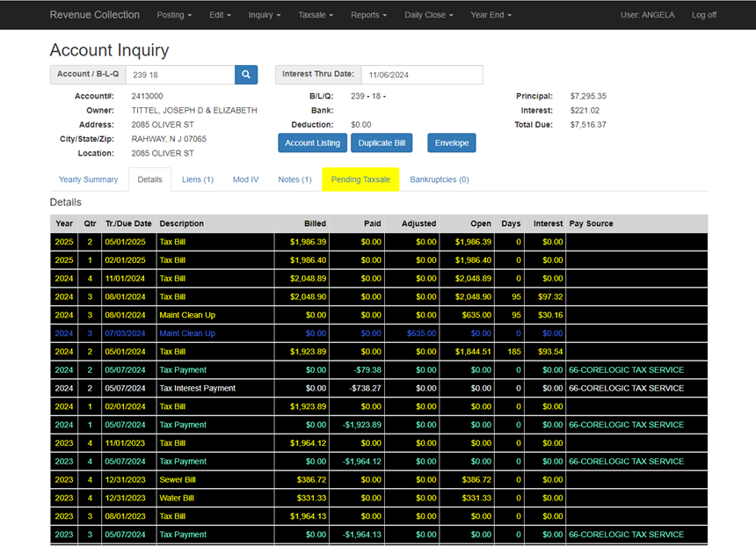756x555 pixels.
Task: Switch to the Mod IV tab
Action: pos(246,179)
